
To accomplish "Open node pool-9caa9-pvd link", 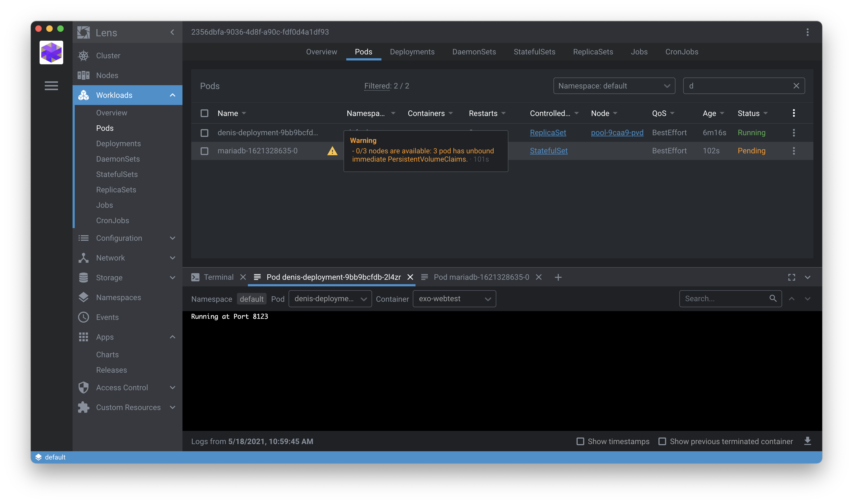I will pos(617,133).
